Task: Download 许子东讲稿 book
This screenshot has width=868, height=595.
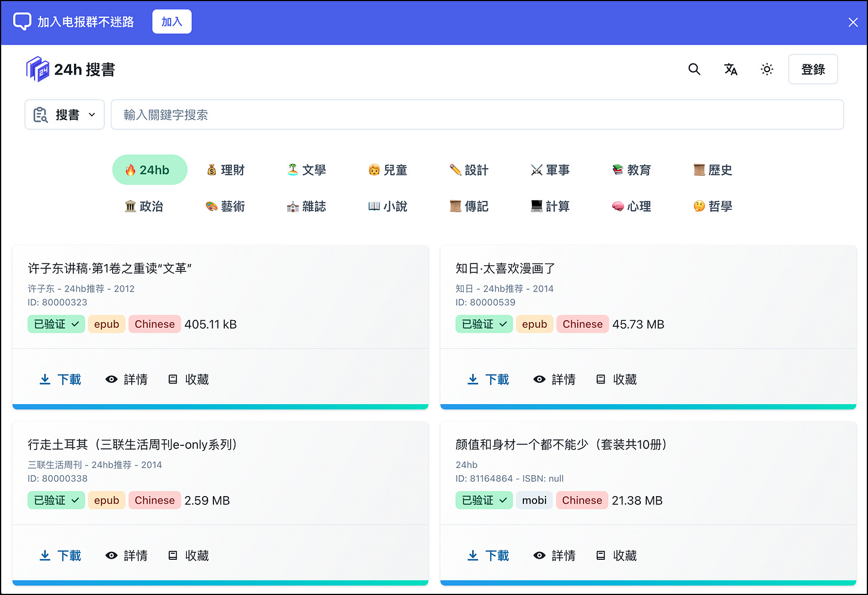Action: click(60, 379)
